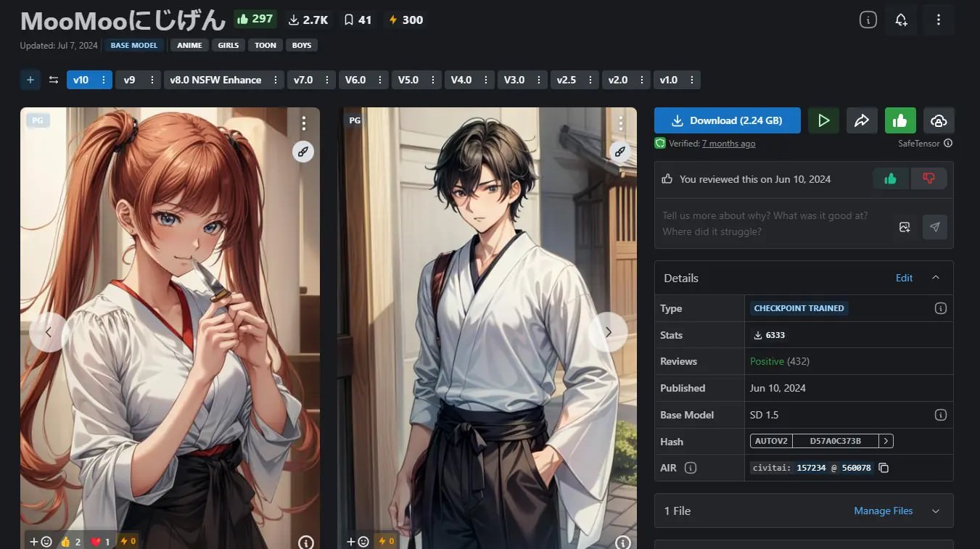
Task: Click the notification bell icon
Action: coord(901,20)
